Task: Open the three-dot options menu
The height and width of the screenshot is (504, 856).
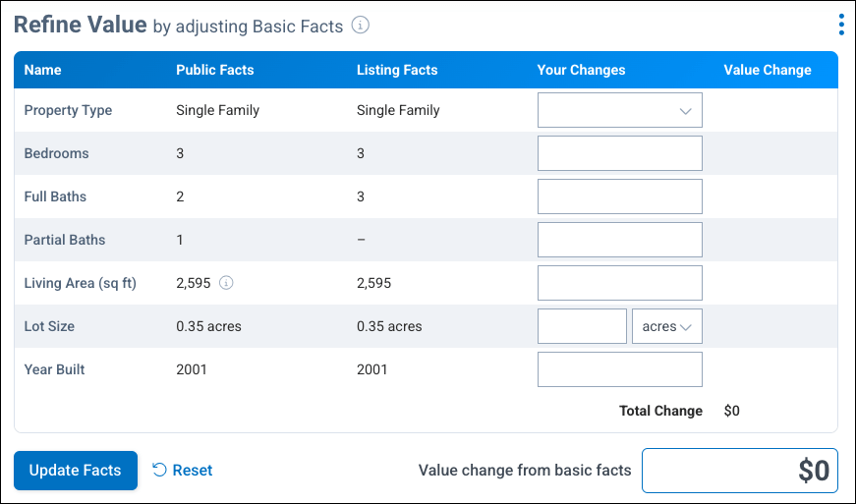Action: (x=841, y=25)
